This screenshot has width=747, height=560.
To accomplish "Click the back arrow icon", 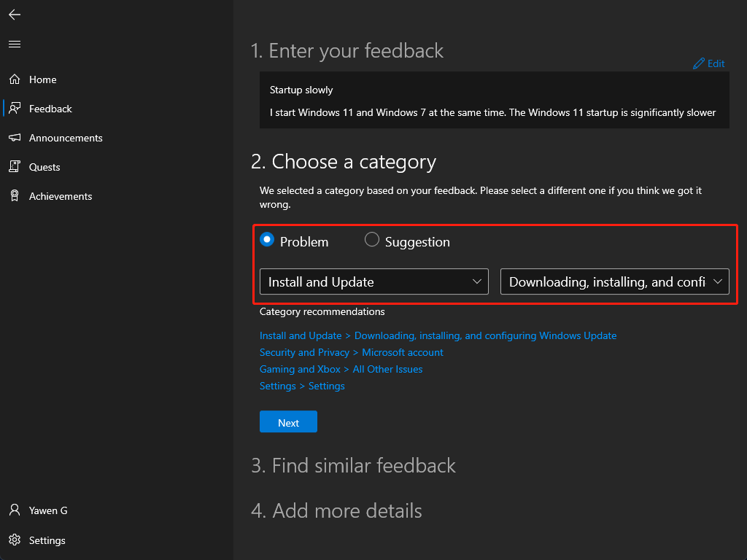I will (15, 15).
